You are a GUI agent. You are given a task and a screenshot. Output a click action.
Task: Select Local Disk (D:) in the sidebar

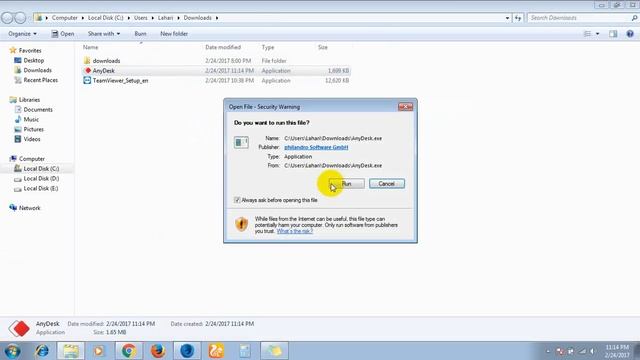(x=41, y=178)
